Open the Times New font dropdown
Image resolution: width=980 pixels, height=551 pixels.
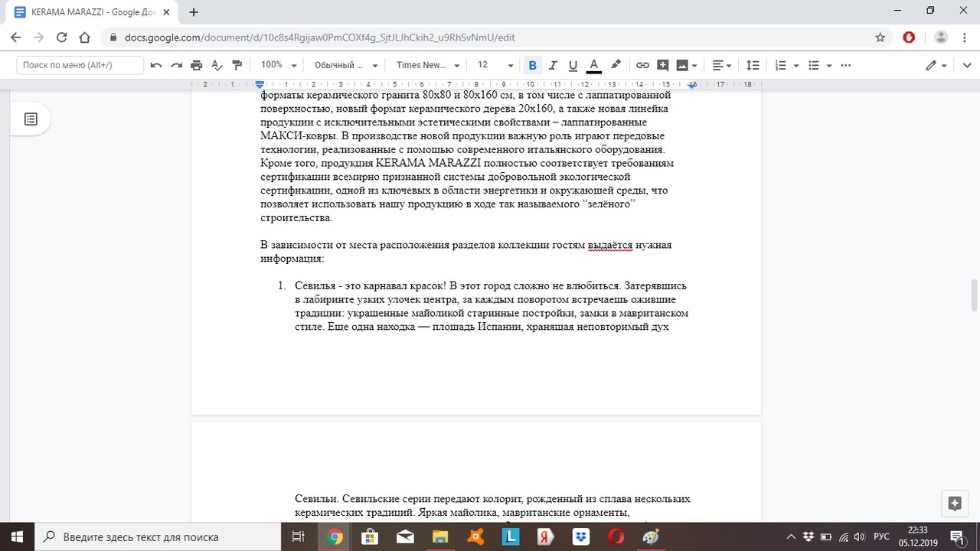(428, 66)
